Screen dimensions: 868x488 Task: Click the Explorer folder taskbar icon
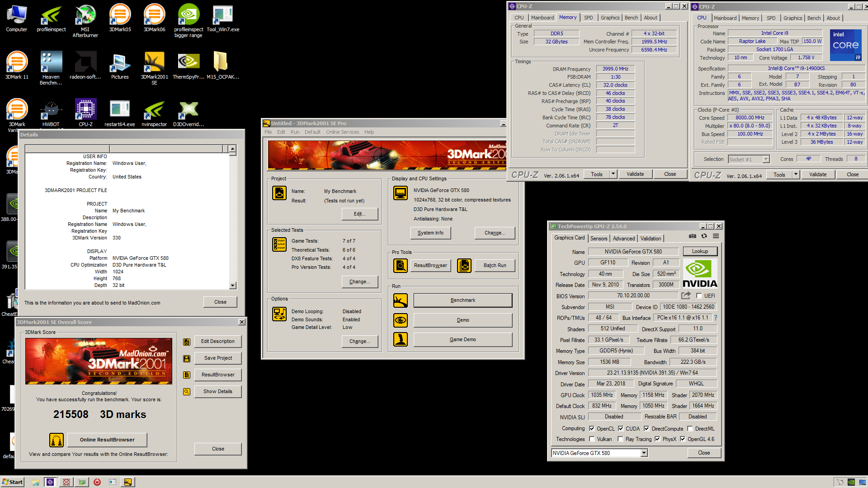pos(36,482)
